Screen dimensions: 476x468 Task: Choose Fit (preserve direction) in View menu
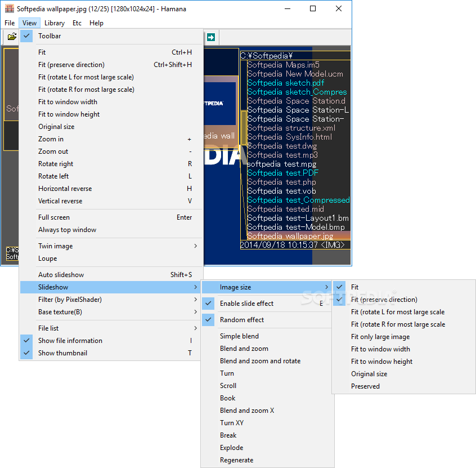[111, 65]
